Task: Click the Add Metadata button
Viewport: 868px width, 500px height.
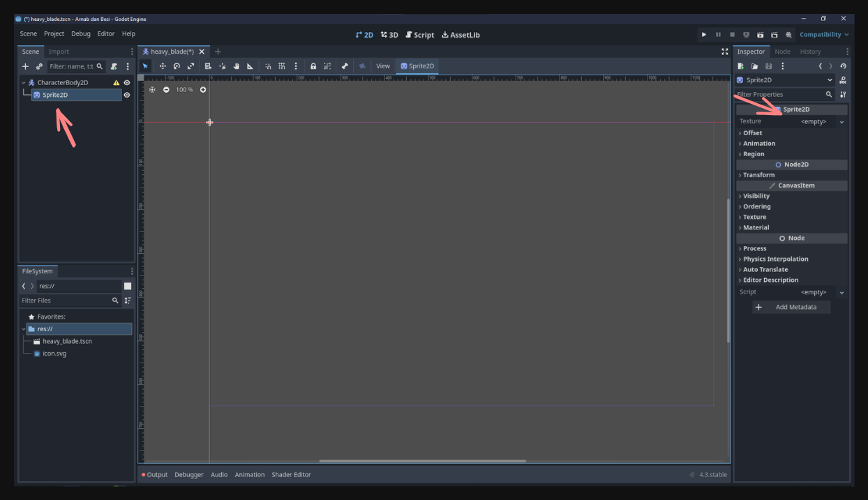Action: click(x=793, y=307)
